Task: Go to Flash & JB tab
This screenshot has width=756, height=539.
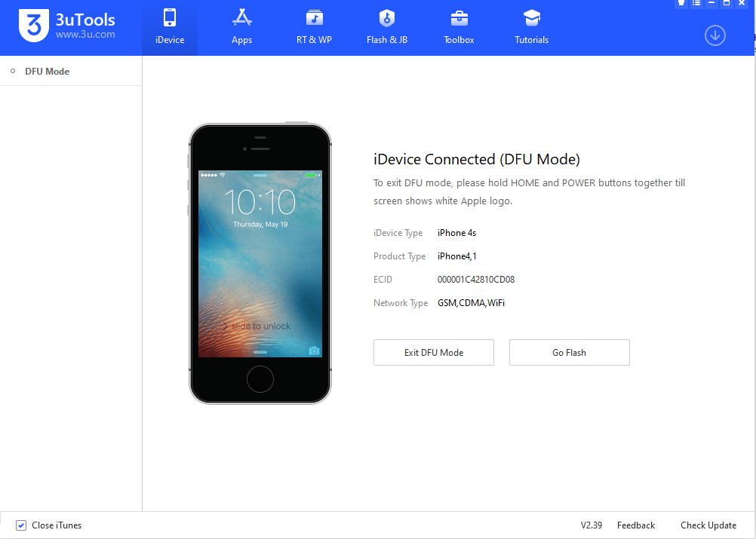Action: click(387, 28)
